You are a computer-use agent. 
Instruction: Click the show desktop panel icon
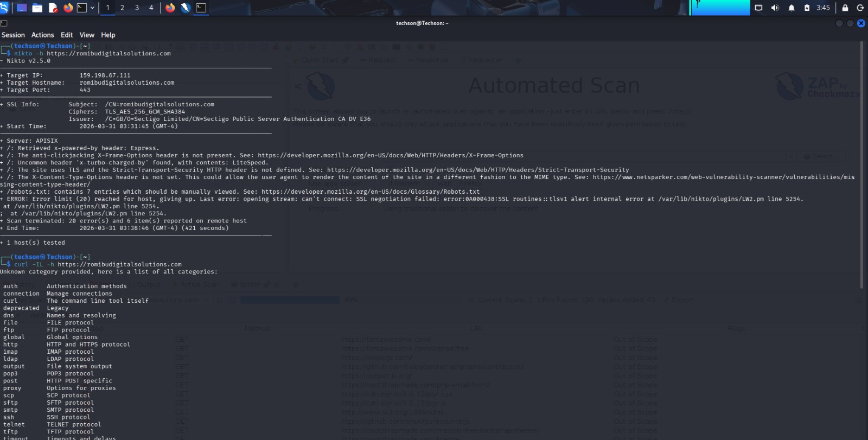point(22,8)
